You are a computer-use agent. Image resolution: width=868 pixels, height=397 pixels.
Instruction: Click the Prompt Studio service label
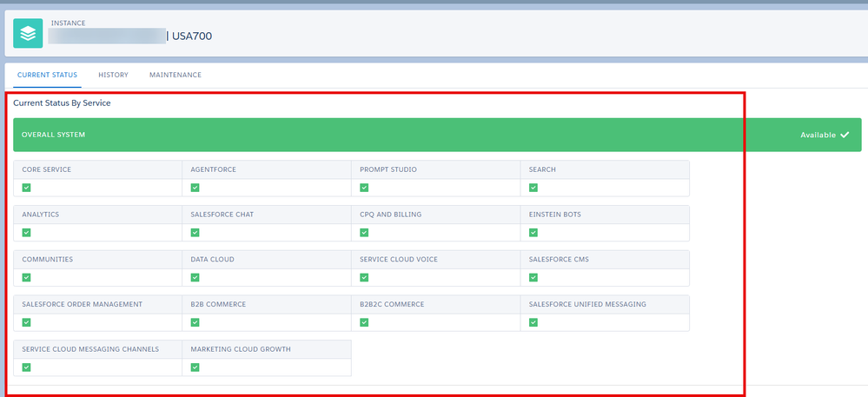coord(388,169)
